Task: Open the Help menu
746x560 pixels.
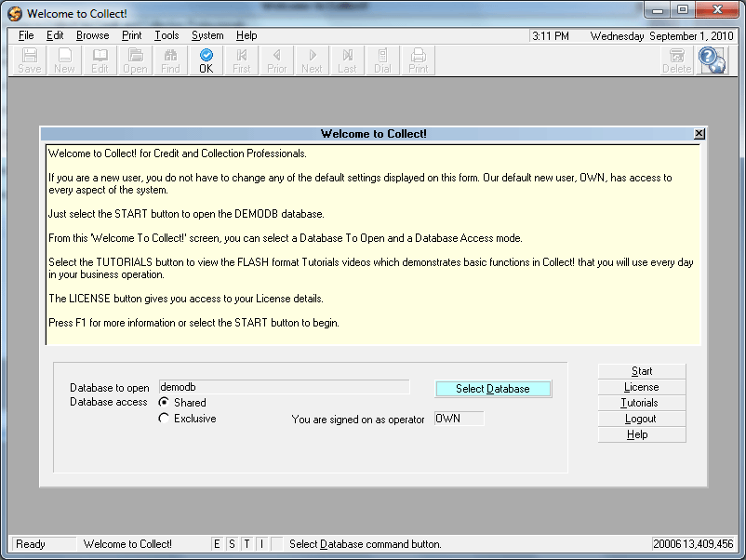Action: (246, 35)
